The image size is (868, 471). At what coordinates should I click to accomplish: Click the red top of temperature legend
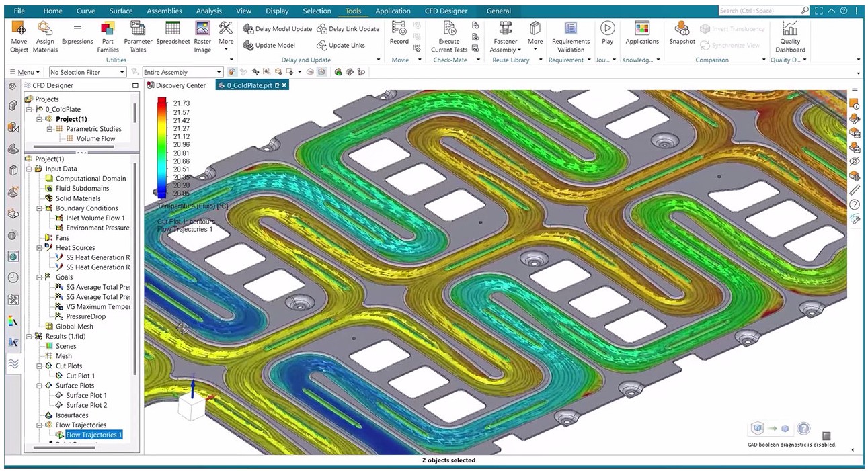tap(161, 103)
